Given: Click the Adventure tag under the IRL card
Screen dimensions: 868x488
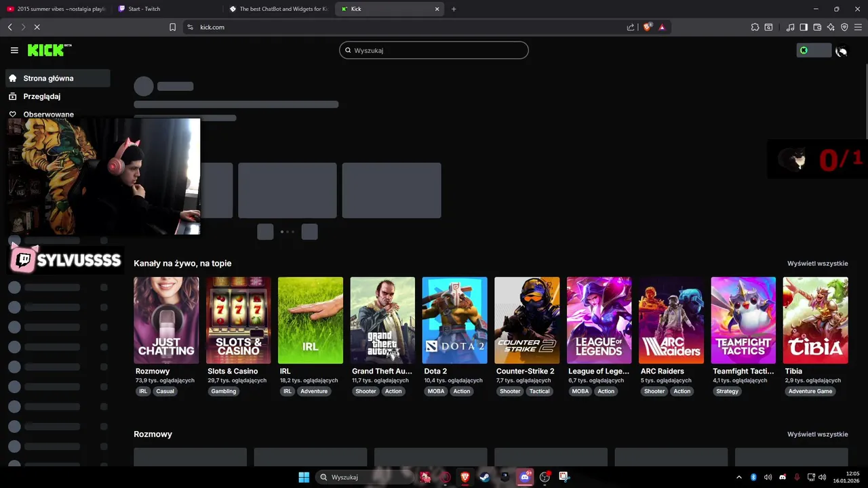Looking at the screenshot, I should tap(314, 391).
